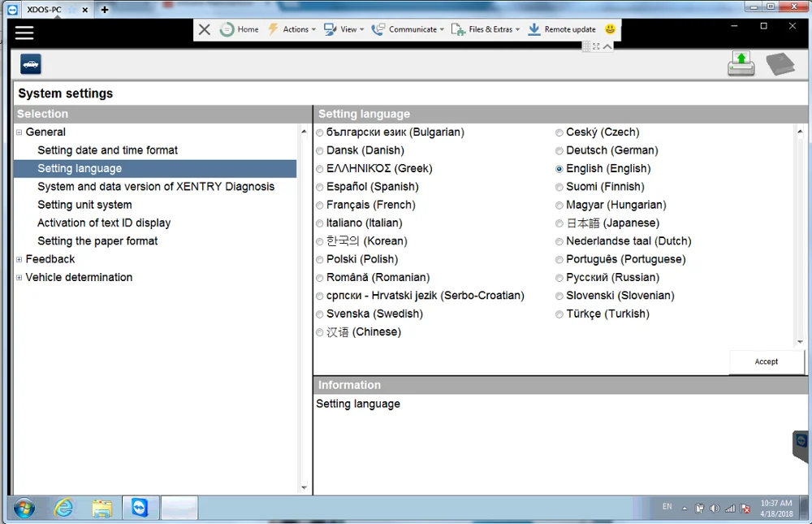Select English (English) radio button
This screenshot has height=524, width=812.
coord(559,169)
